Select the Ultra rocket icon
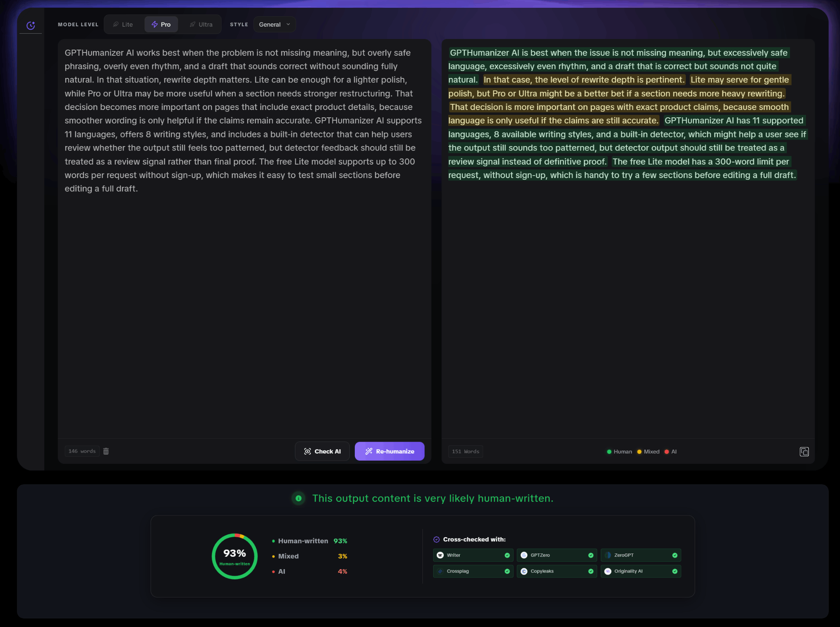Viewport: 840px width, 627px height. pos(192,24)
